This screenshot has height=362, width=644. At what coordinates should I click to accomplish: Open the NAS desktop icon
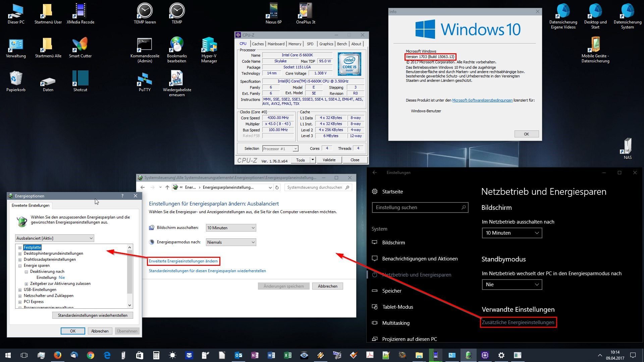(x=628, y=149)
